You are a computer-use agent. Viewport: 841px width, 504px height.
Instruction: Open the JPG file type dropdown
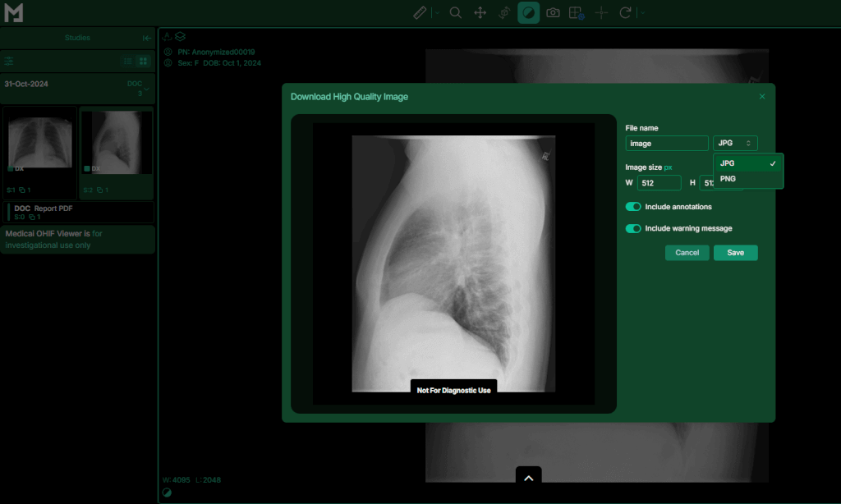[x=735, y=144]
